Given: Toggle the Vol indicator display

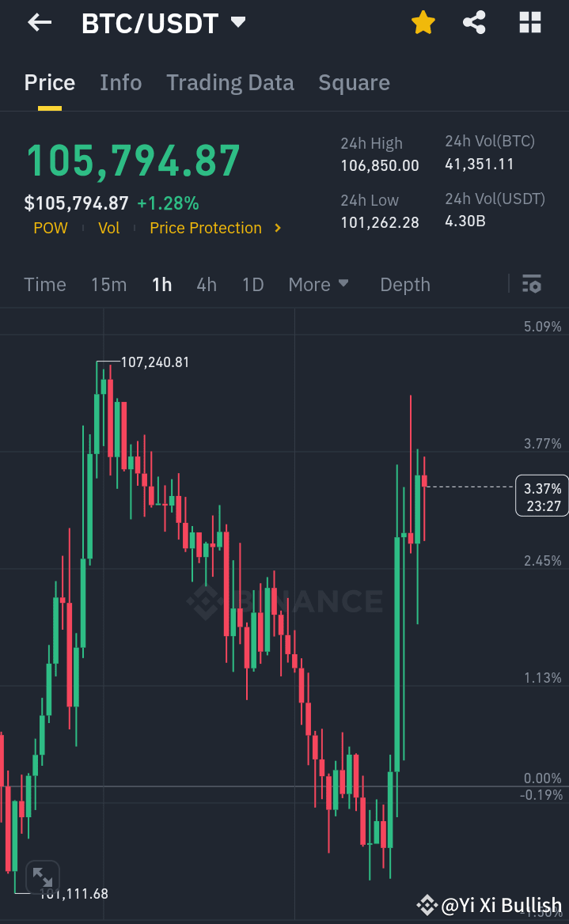Looking at the screenshot, I should click(x=109, y=228).
